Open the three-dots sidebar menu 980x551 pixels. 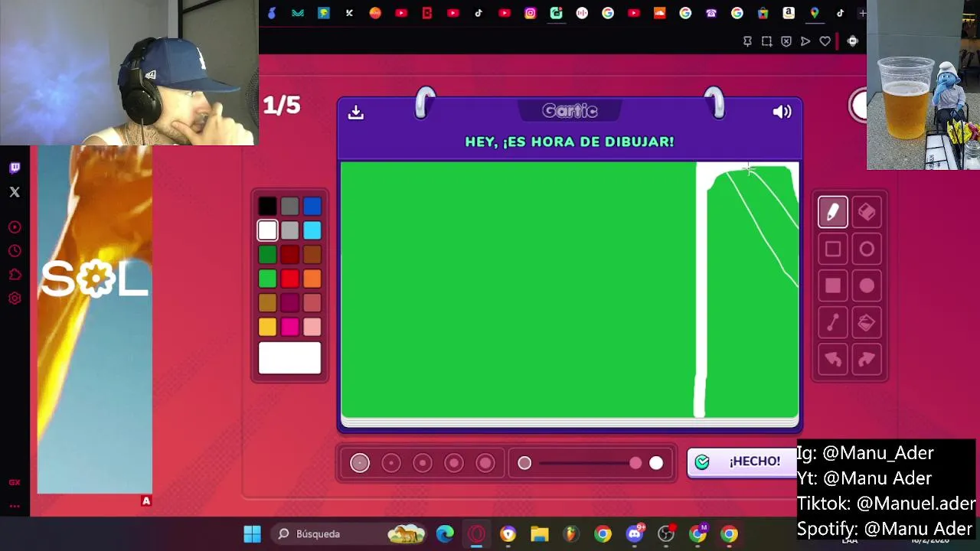click(15, 506)
